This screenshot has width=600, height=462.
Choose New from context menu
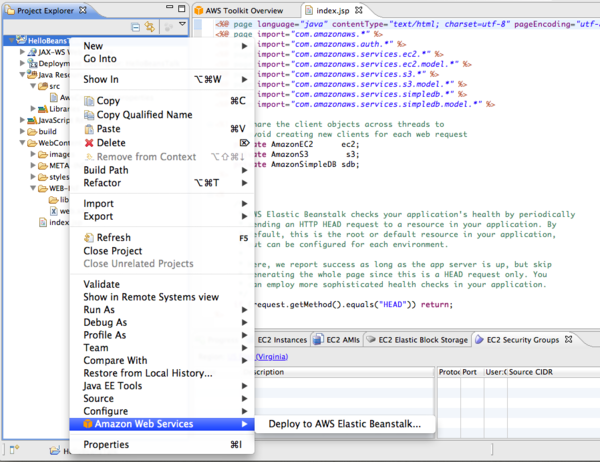(x=162, y=46)
